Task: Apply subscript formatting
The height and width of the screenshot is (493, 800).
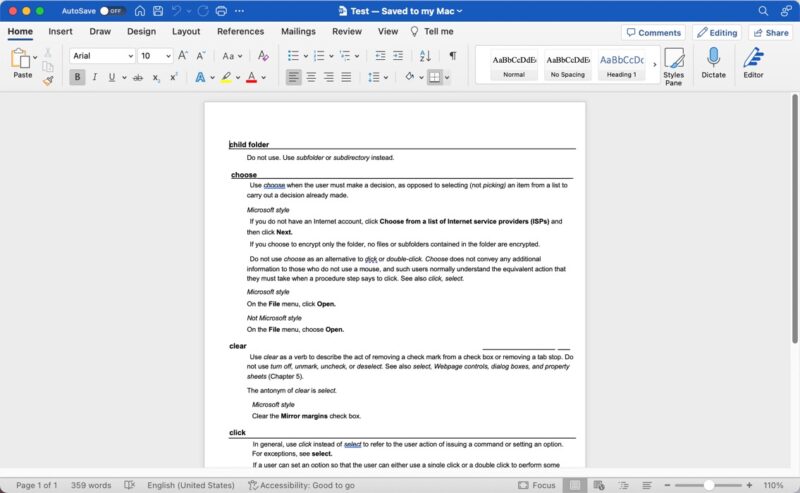Action: (156, 78)
